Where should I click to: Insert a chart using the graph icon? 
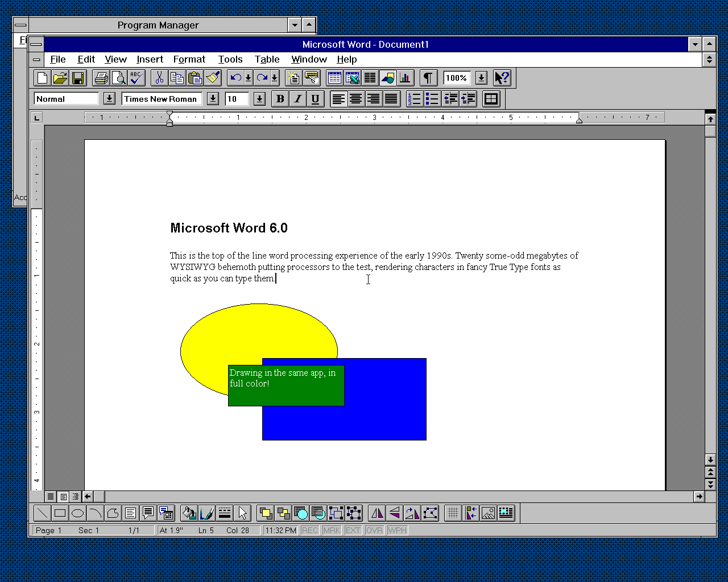405,78
